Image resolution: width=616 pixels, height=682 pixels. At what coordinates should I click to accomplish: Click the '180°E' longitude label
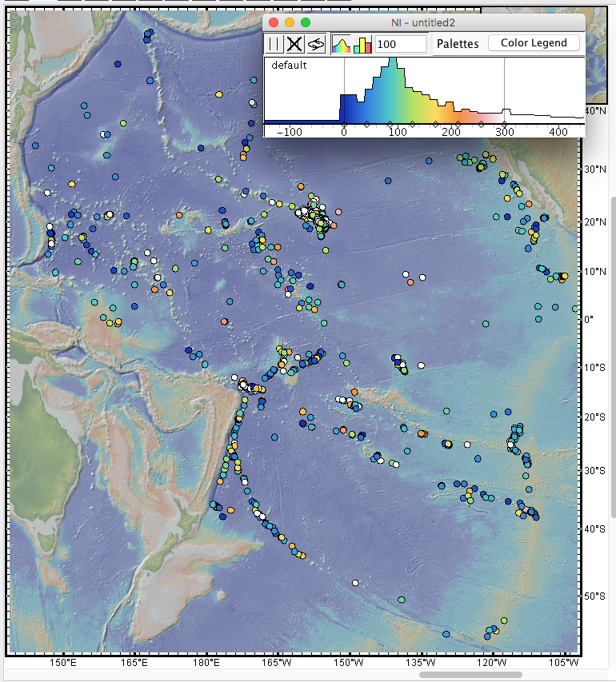point(206,663)
